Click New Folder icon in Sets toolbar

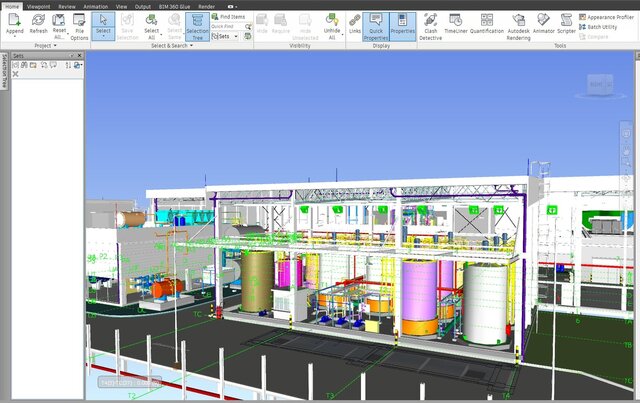pyautogui.click(x=33, y=65)
